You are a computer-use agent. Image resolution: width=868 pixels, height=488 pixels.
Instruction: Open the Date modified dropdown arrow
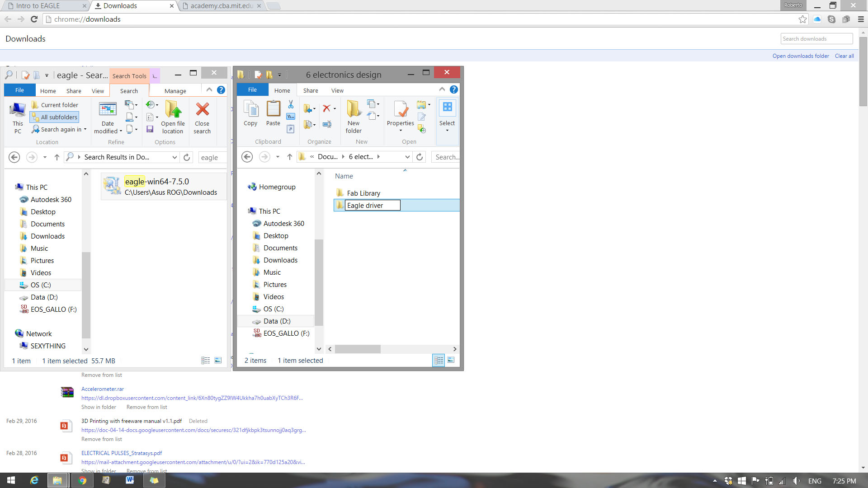(121, 131)
